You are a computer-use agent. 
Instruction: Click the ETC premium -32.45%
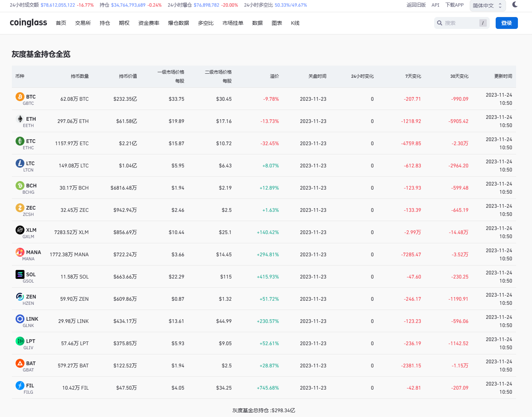pos(270,143)
